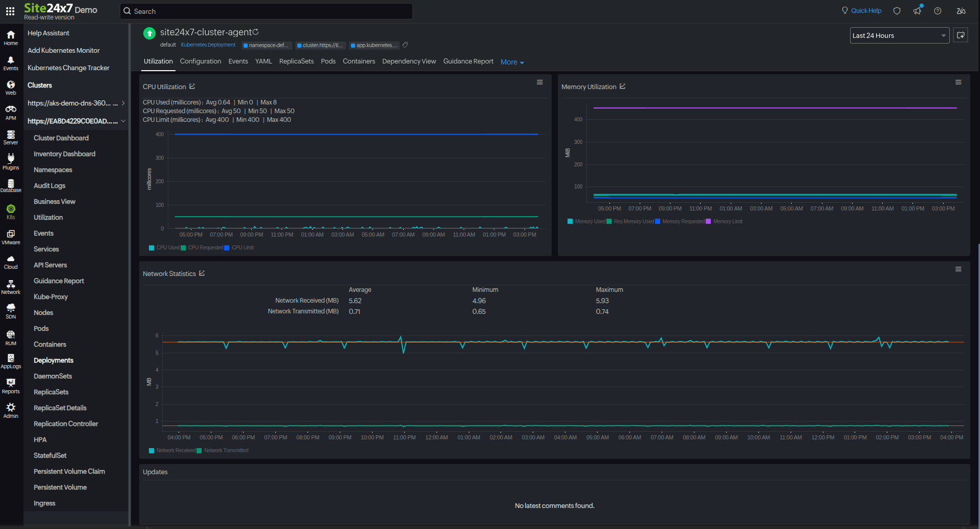Open the Last 24 Hours time range dropdown

(x=899, y=35)
